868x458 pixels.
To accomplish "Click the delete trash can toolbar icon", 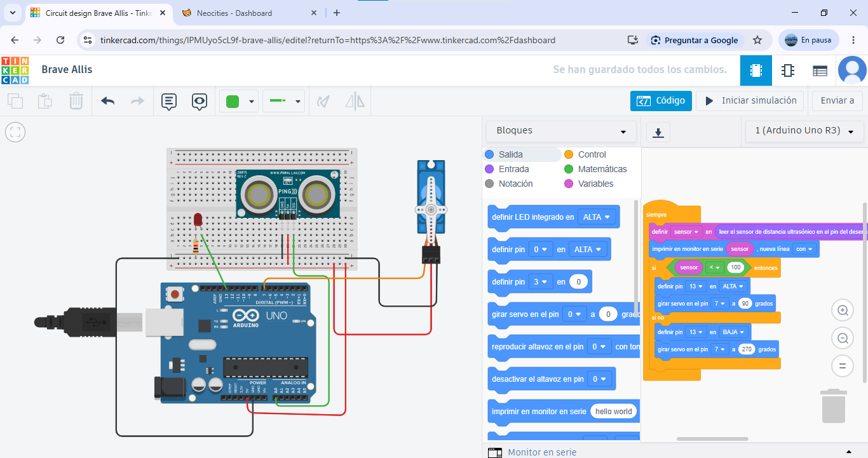I will tap(76, 101).
